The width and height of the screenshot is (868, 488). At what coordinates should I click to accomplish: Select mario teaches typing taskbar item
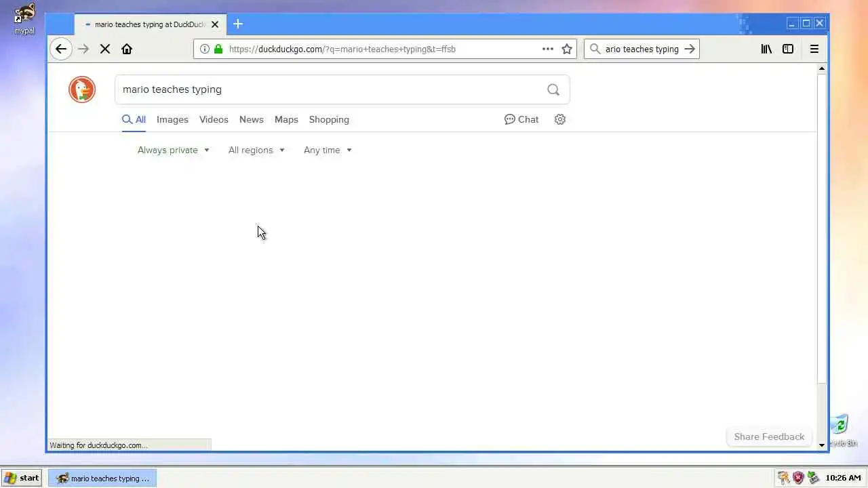pos(102,478)
